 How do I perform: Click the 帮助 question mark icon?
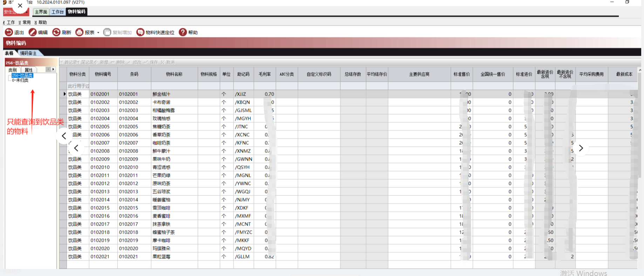[183, 32]
